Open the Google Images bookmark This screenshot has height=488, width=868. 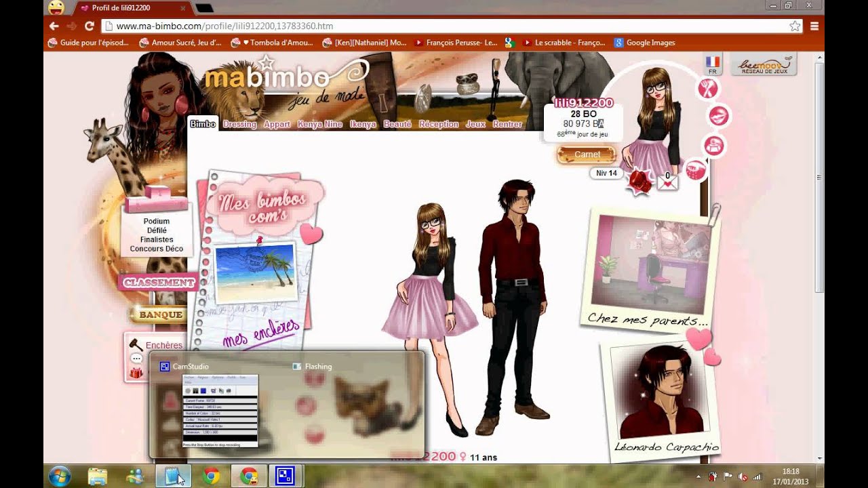[645, 43]
